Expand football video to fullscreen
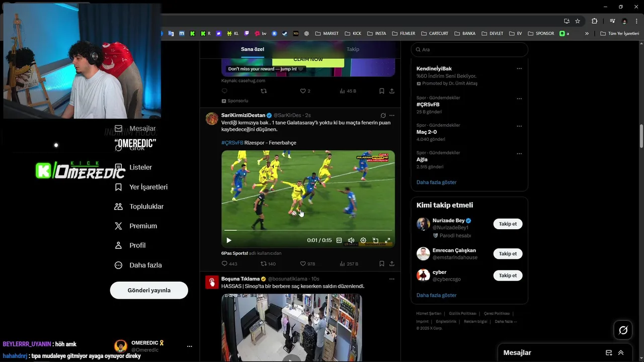The height and width of the screenshot is (362, 644). pyautogui.click(x=387, y=240)
